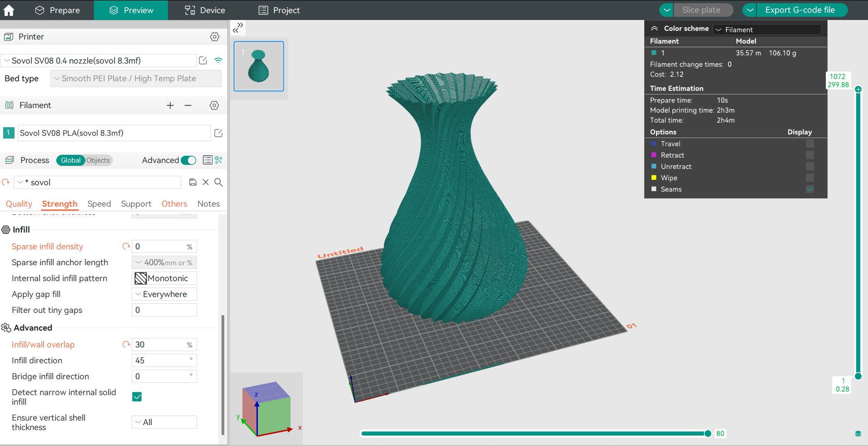Open printer settings gear icon
The height and width of the screenshot is (446, 868).
(215, 37)
